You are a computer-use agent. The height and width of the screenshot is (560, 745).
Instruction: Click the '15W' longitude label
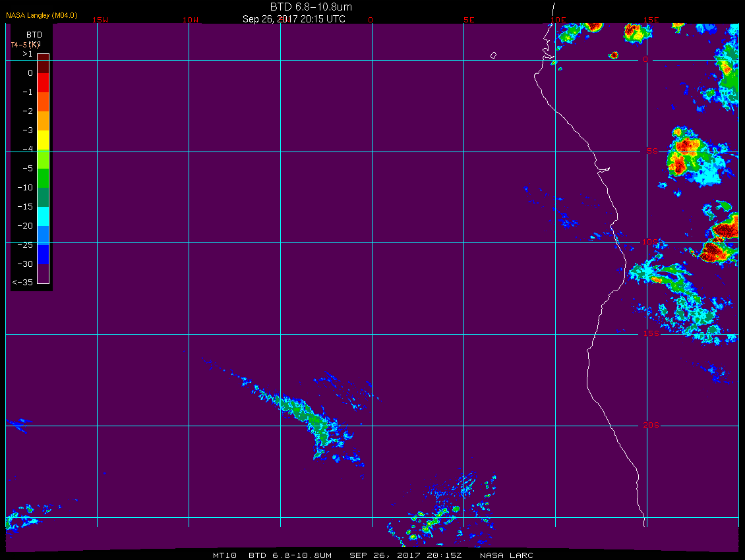tap(100, 20)
